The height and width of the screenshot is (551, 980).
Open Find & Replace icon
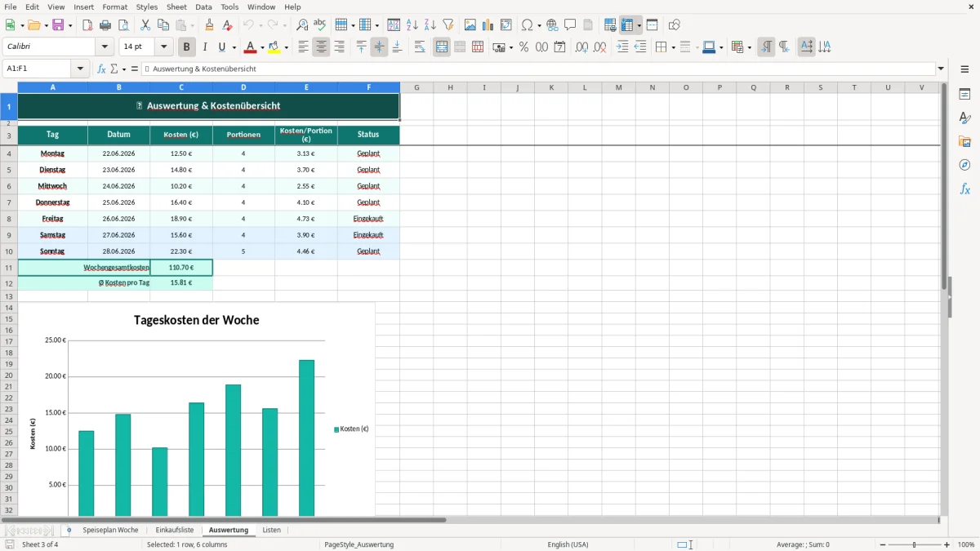tap(302, 25)
